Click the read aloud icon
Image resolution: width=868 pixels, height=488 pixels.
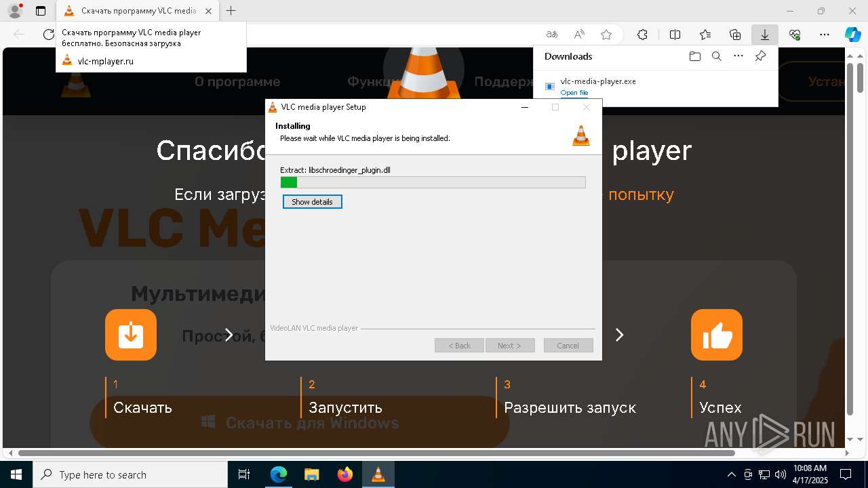(x=579, y=35)
